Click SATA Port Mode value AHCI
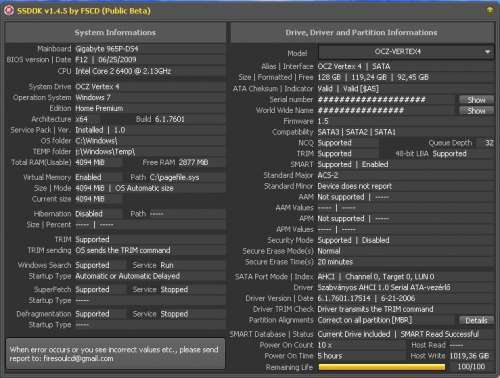The width and height of the screenshot is (500, 378). pos(326,277)
